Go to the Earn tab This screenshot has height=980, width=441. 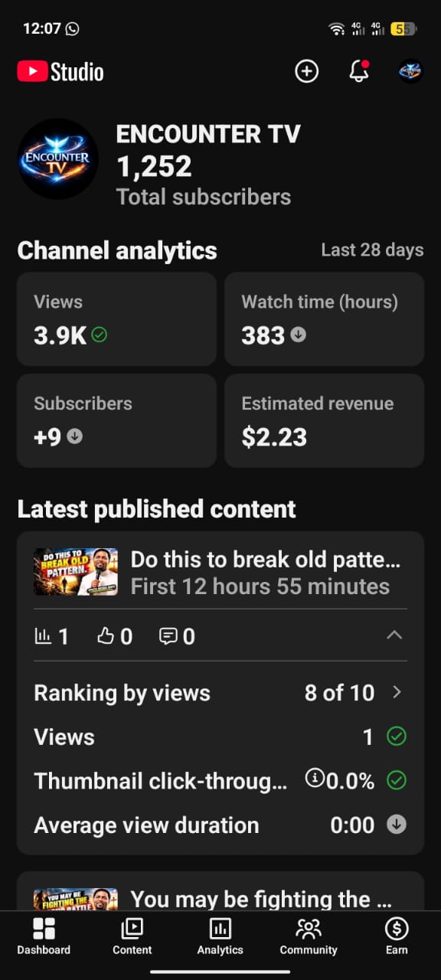pos(397,937)
